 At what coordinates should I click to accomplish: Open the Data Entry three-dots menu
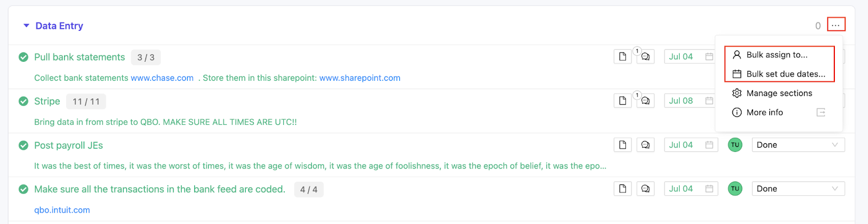tap(836, 25)
